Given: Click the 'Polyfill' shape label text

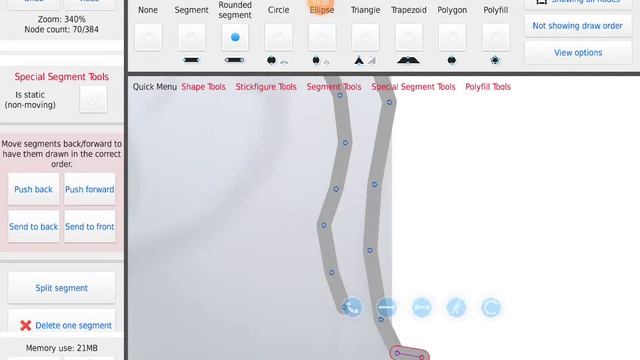Looking at the screenshot, I should 496,10.
